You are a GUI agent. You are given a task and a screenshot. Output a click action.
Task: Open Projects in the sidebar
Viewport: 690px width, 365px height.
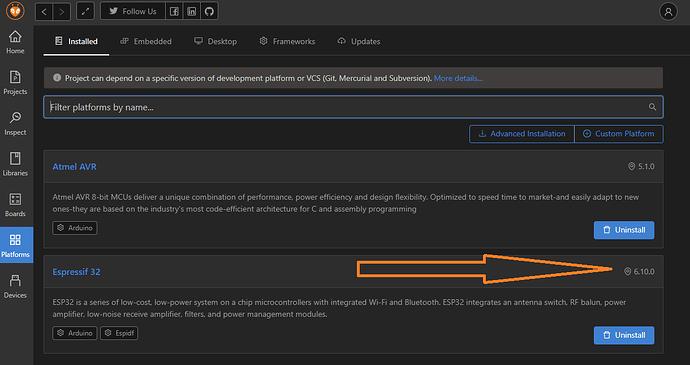[x=15, y=83]
